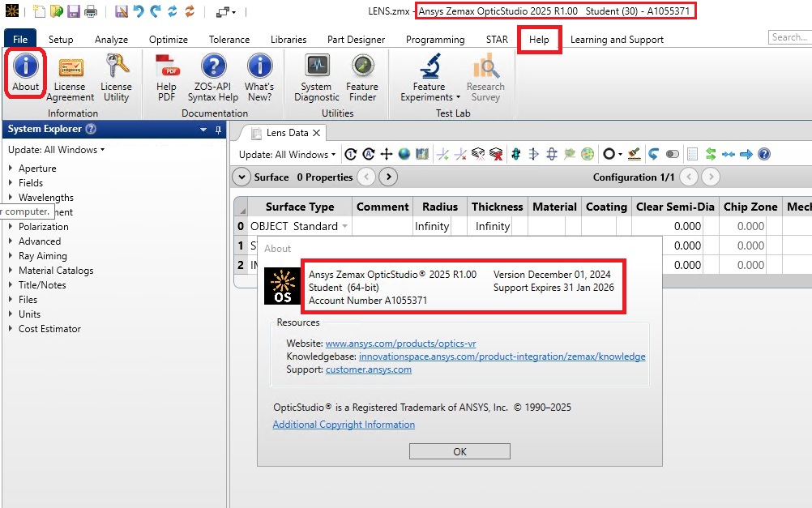Open the OBJECT Standard surface type dropdown

pos(345,226)
